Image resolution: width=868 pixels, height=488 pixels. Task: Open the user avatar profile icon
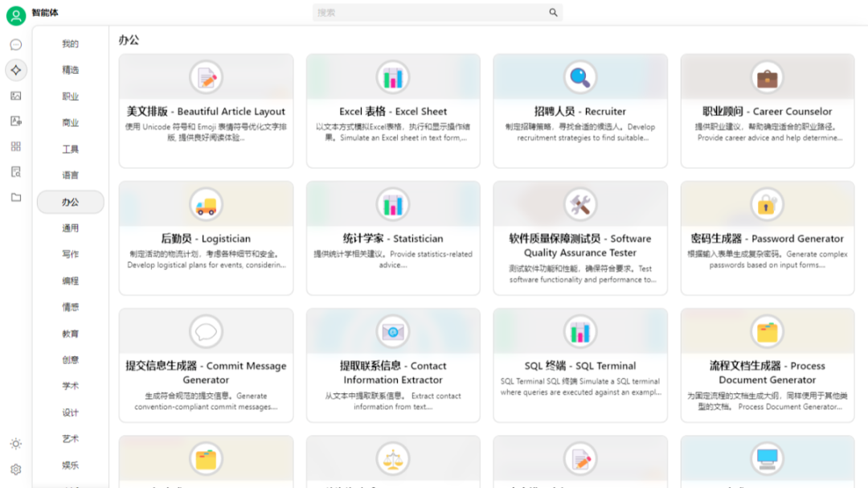click(16, 15)
